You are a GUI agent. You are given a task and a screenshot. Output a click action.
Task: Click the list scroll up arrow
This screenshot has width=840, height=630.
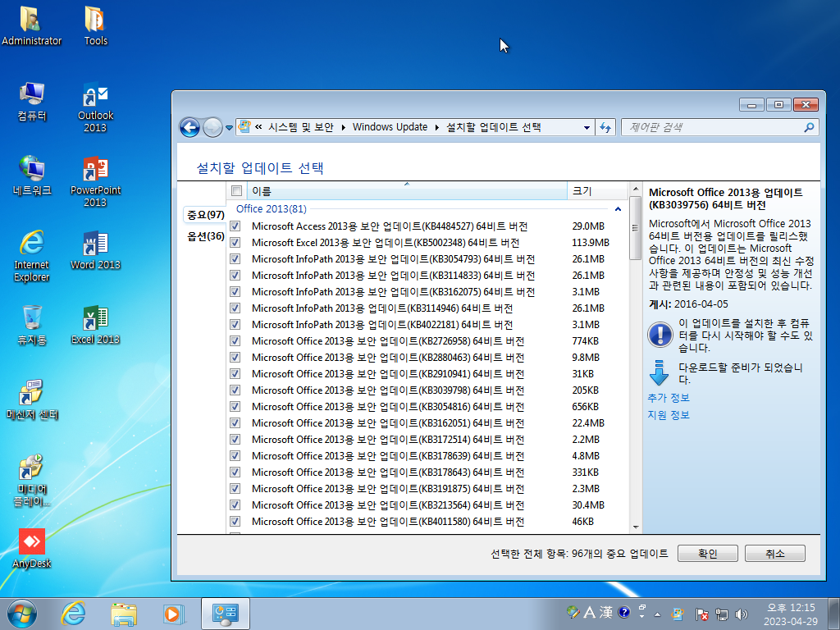pos(636,189)
